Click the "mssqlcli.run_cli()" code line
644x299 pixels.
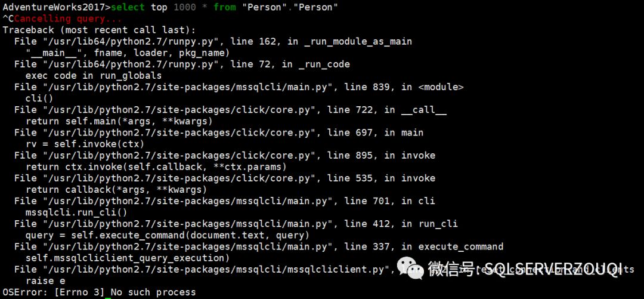click(x=76, y=212)
